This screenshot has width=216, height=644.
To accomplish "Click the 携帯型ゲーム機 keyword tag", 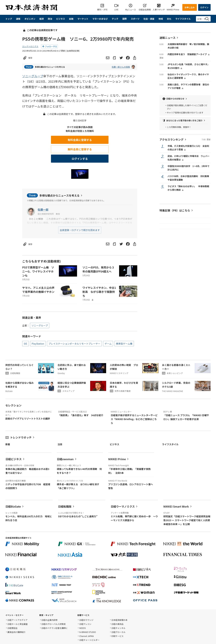I will [x=124, y=344].
